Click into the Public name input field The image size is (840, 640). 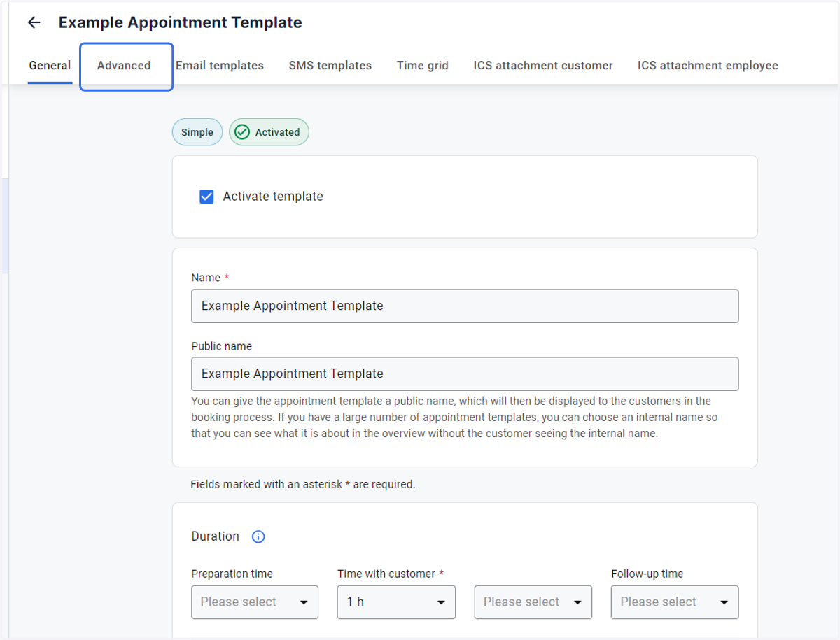coord(465,374)
